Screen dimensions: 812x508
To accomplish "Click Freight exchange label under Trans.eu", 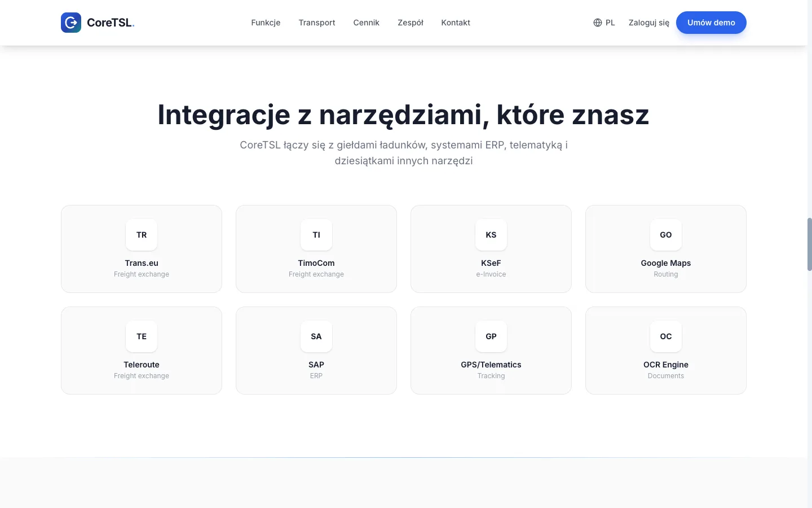I will [142, 274].
